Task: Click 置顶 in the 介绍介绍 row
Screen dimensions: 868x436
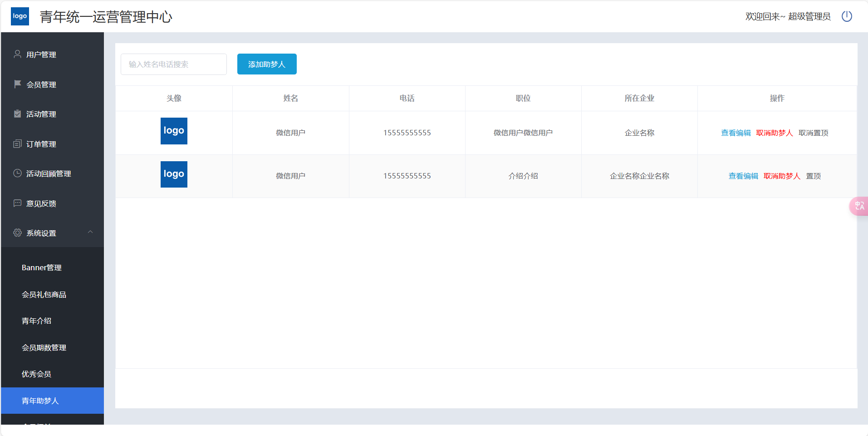Action: tap(814, 176)
